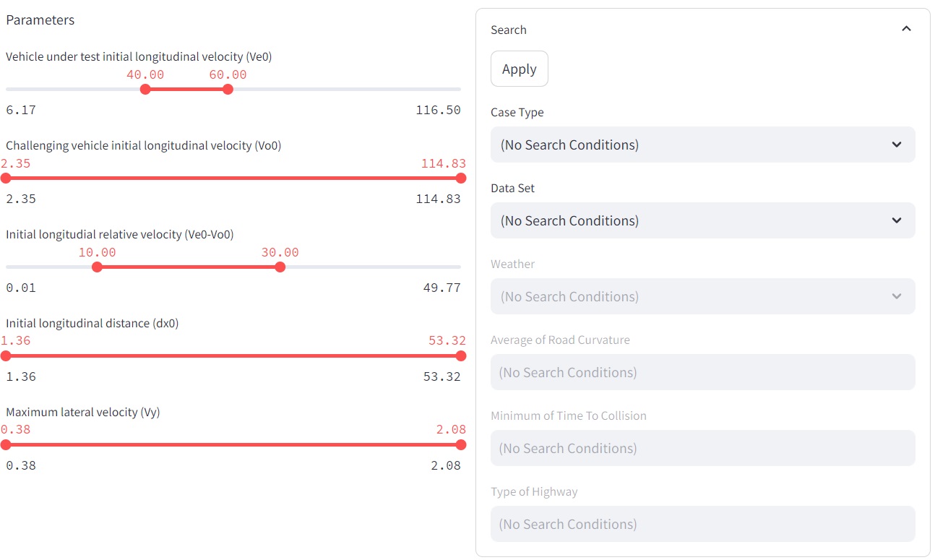Click the relative velocity 10.00 lower handle
This screenshot has height=560, width=935.
click(98, 267)
